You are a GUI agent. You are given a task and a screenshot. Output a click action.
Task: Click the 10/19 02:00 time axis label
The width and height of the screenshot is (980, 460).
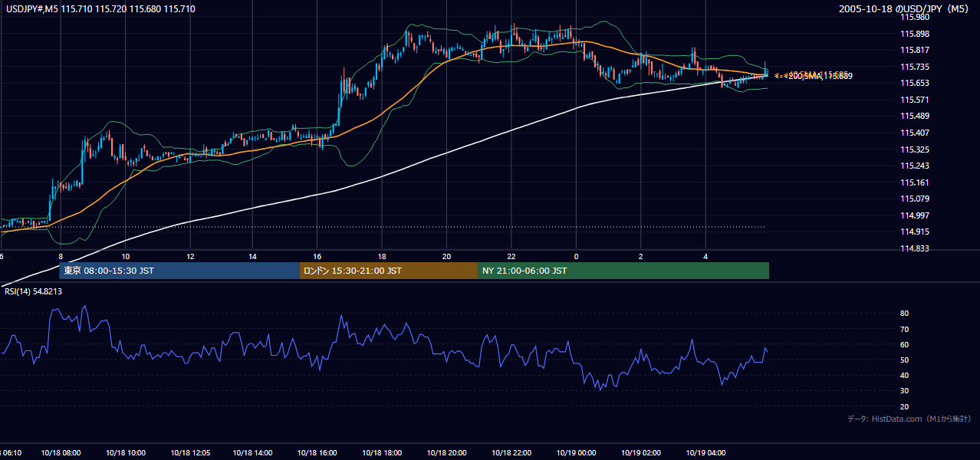641,453
